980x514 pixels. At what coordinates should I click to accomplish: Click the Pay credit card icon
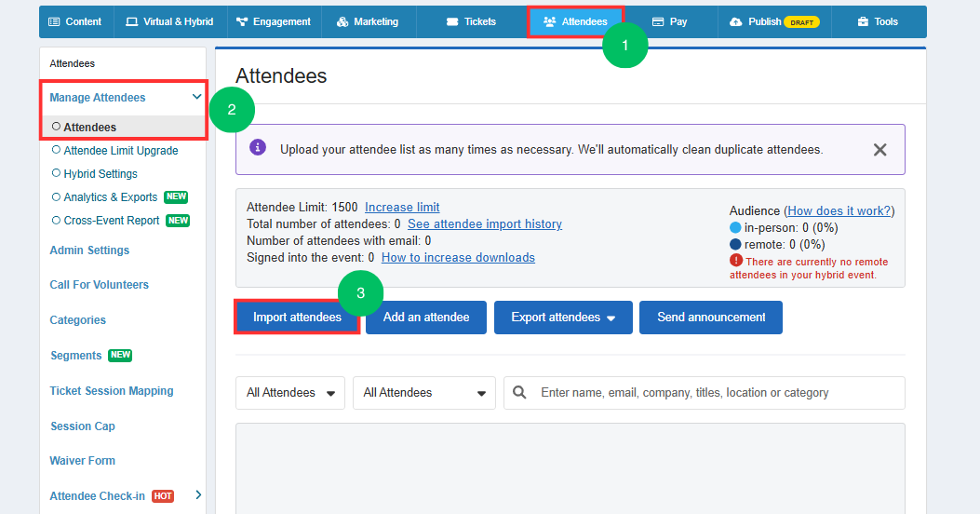(657, 22)
